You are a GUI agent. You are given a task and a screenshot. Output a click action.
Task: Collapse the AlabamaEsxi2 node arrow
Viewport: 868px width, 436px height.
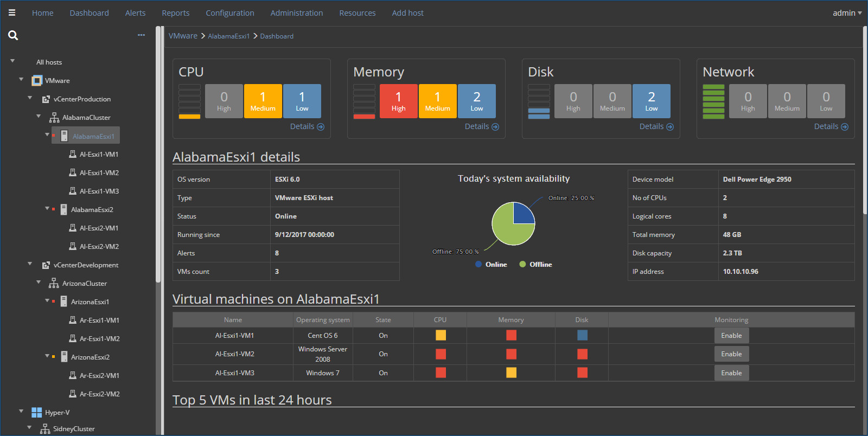[x=47, y=208]
